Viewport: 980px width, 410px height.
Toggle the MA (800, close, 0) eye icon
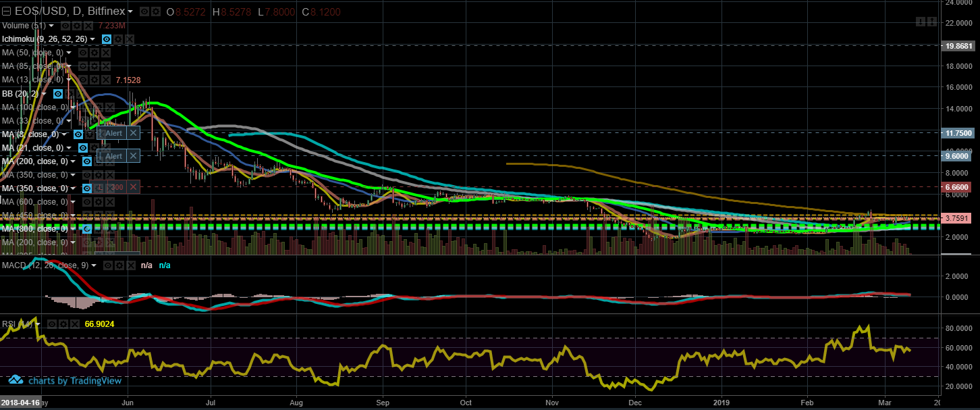pyautogui.click(x=87, y=229)
